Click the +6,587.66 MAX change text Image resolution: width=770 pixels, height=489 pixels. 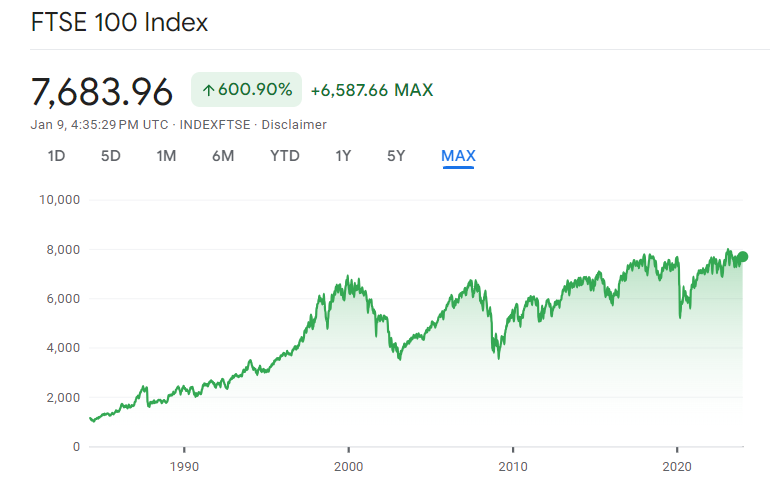tap(372, 90)
